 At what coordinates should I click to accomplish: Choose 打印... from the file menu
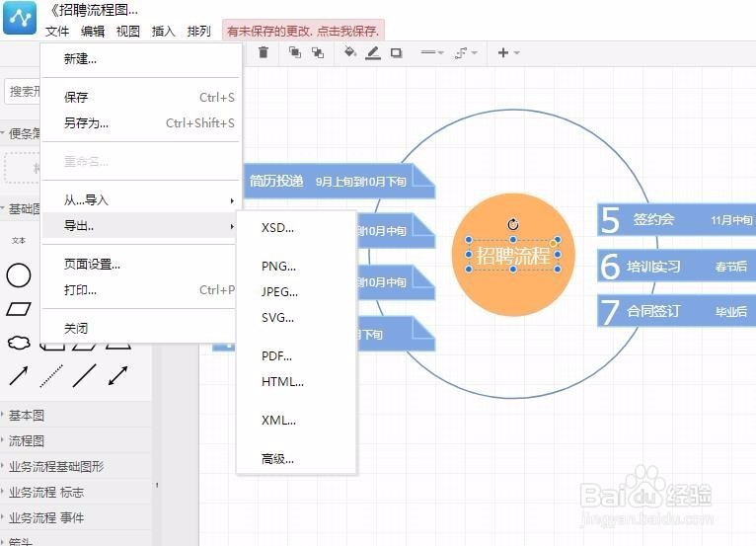click(x=141, y=290)
